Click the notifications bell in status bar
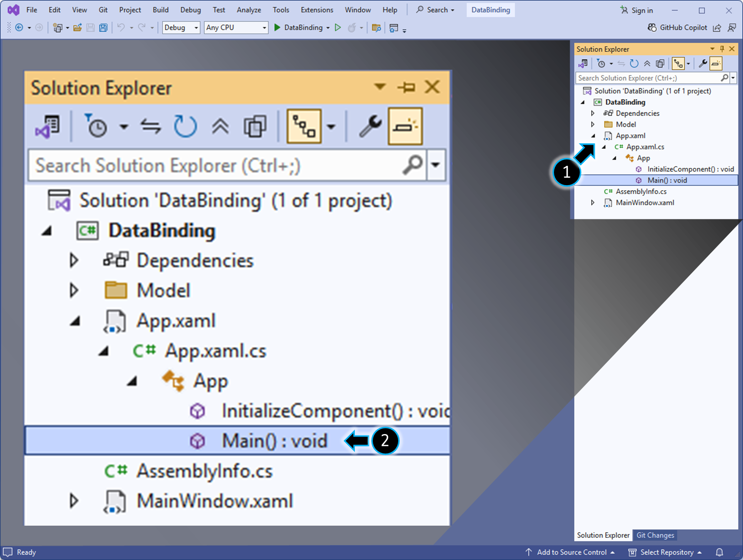 pyautogui.click(x=719, y=552)
